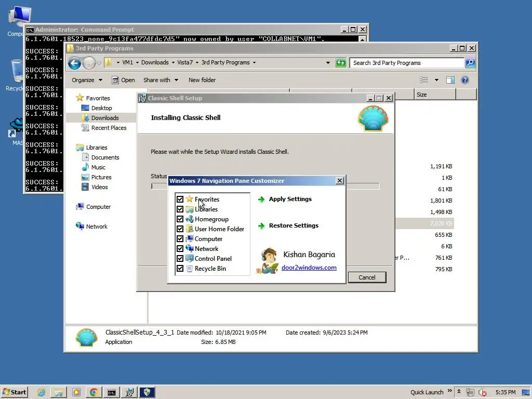The height and width of the screenshot is (399, 532).
Task: Click the cartoon avatar of Kishan Bagaria
Action: coord(268,261)
